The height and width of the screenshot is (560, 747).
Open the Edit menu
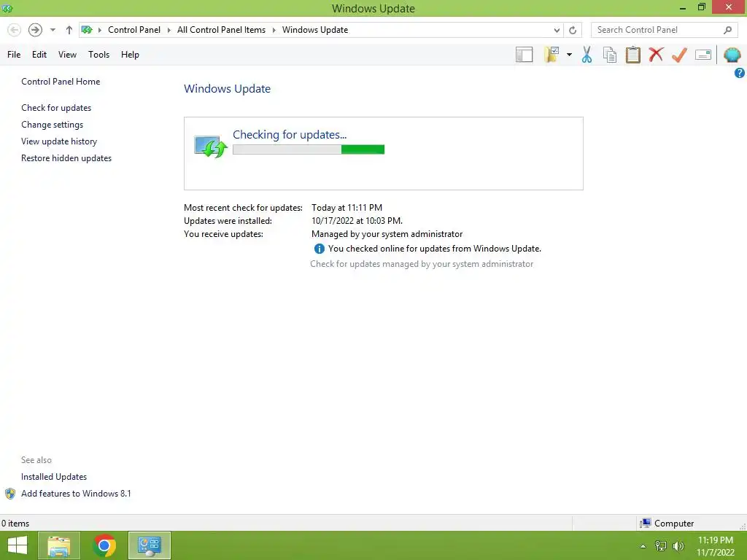(x=39, y=55)
